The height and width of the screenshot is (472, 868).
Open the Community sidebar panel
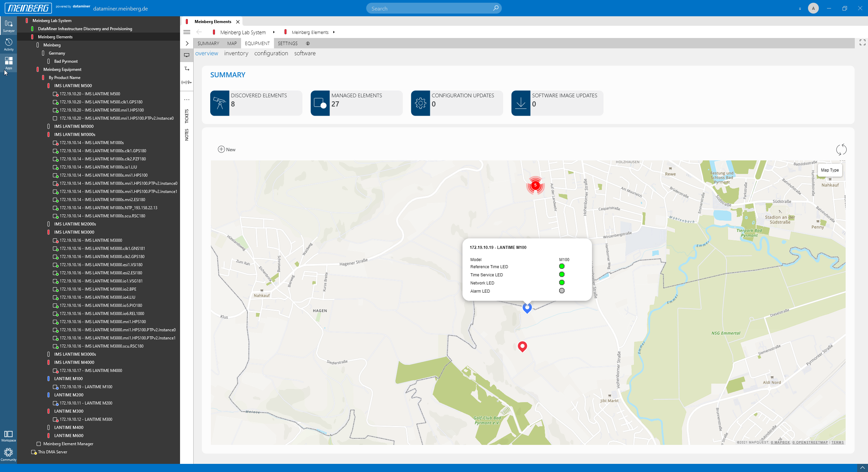coord(8,454)
